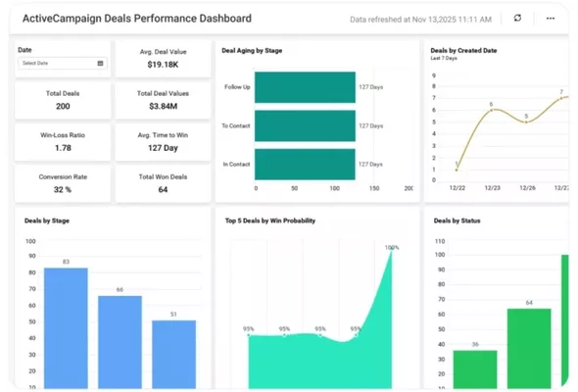Select the Total Deals 200 card
The height and width of the screenshot is (392, 578).
(x=63, y=100)
